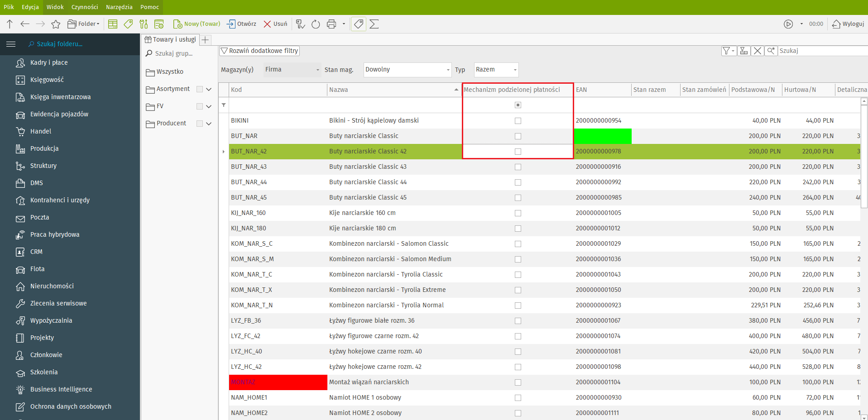The height and width of the screenshot is (420, 868).
Task: Toggle split payment checkbox for BUT_NAR_42 row
Action: tap(518, 152)
